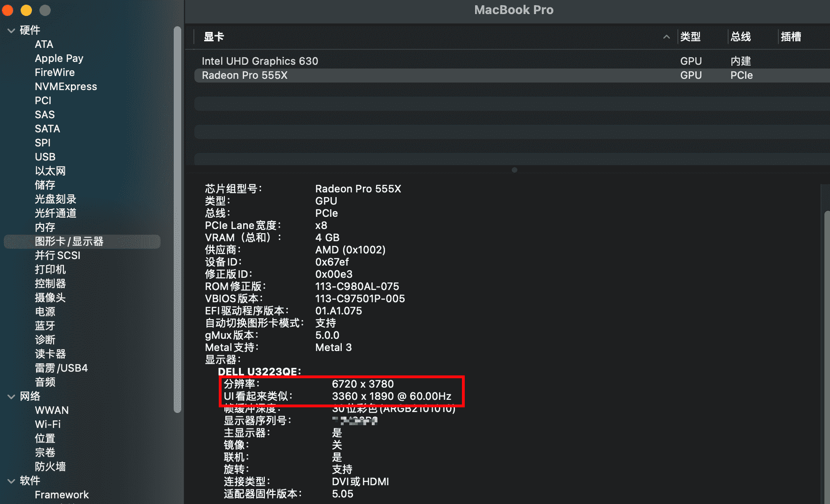Screen dimensions: 830x504
Task: Minimize the MacBook Pro window
Action: (x=26, y=10)
